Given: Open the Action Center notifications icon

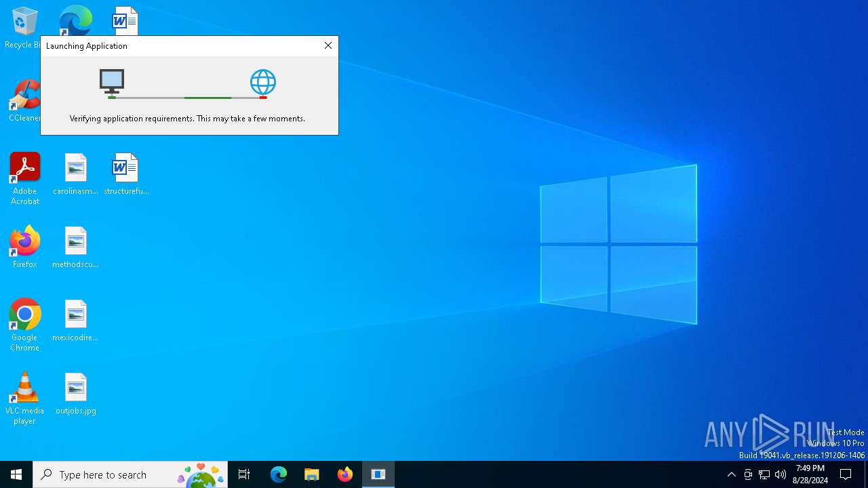Looking at the screenshot, I should tap(846, 474).
